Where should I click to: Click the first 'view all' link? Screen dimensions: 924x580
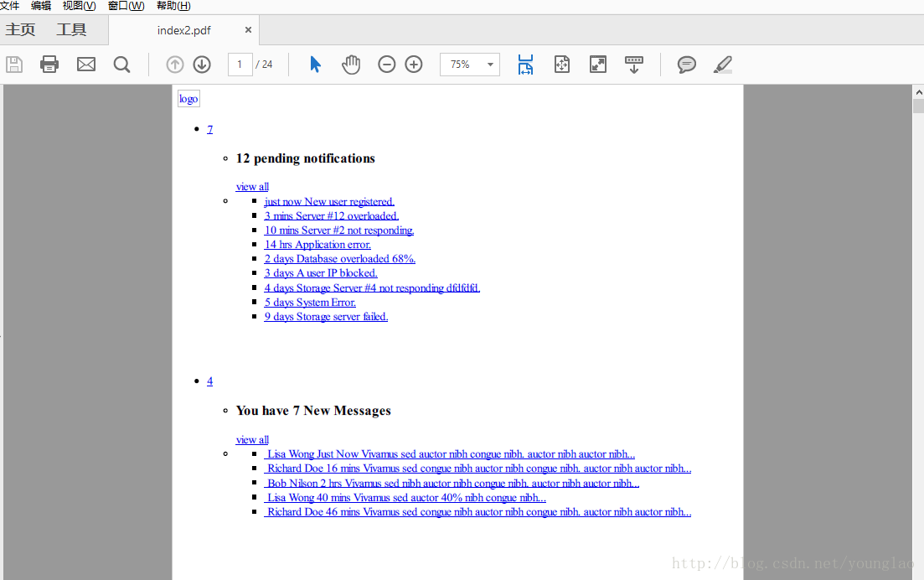252,187
